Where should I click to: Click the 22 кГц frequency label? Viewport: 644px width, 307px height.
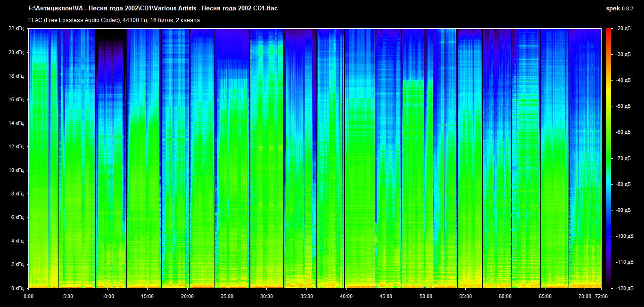(17, 29)
